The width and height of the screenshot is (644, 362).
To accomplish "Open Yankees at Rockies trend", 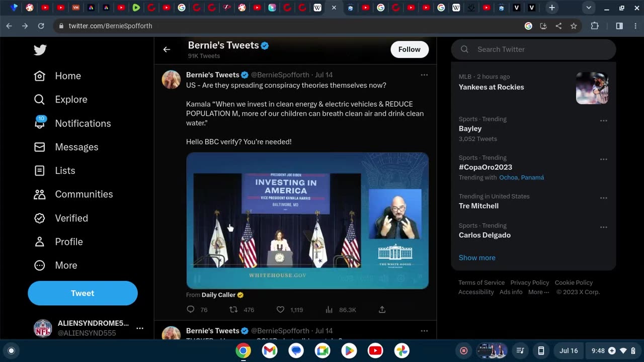I will [x=492, y=87].
